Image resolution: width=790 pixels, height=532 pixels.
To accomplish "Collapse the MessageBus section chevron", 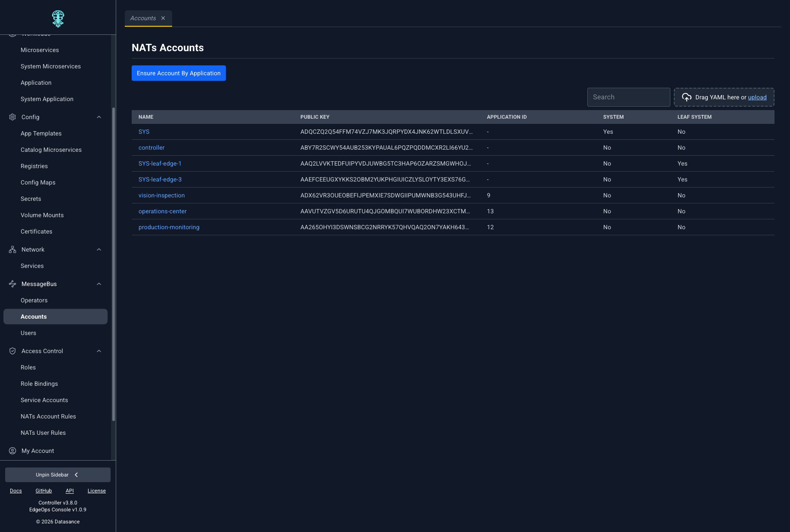I will pyautogui.click(x=99, y=284).
